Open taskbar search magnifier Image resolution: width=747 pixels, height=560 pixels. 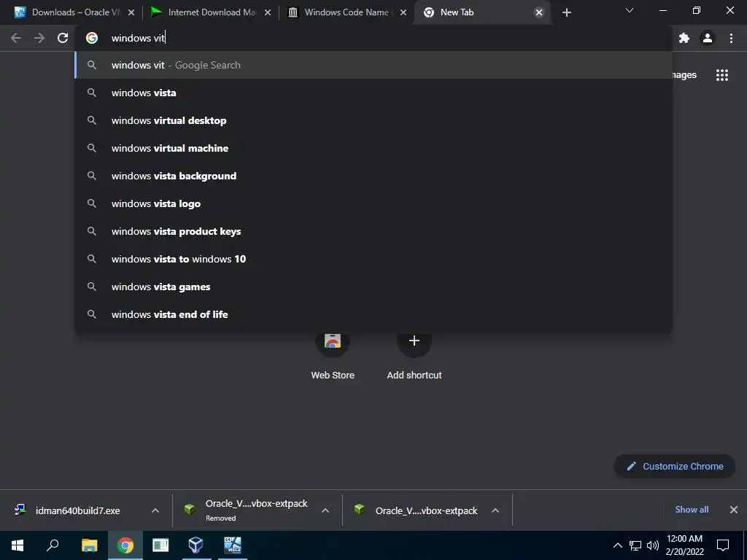tap(53, 545)
